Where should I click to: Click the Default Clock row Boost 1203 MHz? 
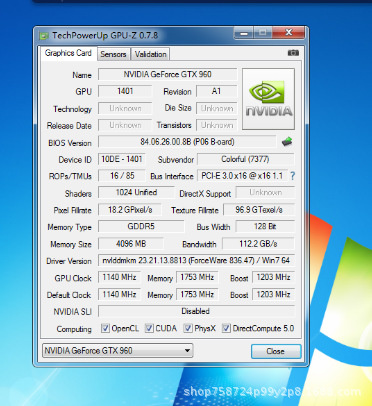point(274,294)
